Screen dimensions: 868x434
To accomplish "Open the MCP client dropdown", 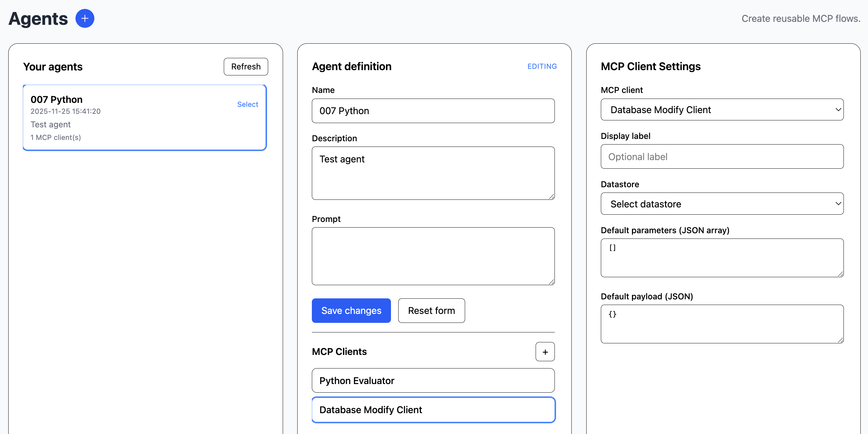I will pyautogui.click(x=722, y=109).
